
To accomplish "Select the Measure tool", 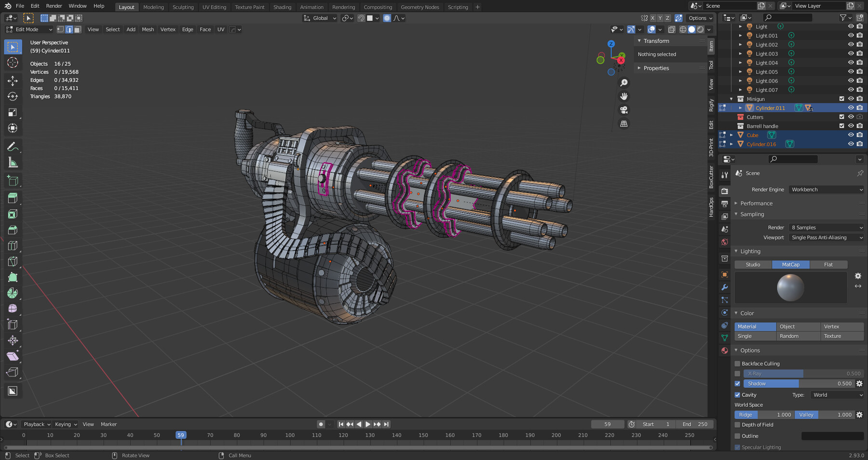I will point(12,162).
